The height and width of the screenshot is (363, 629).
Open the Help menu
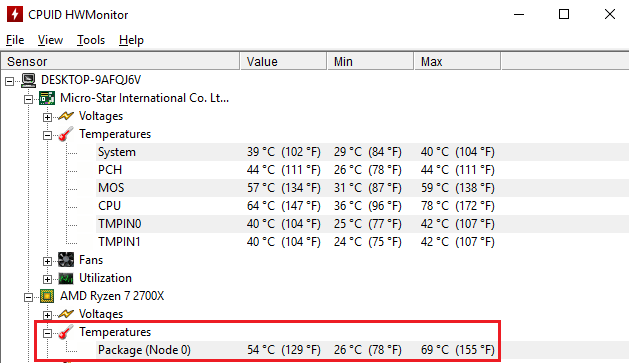(131, 40)
